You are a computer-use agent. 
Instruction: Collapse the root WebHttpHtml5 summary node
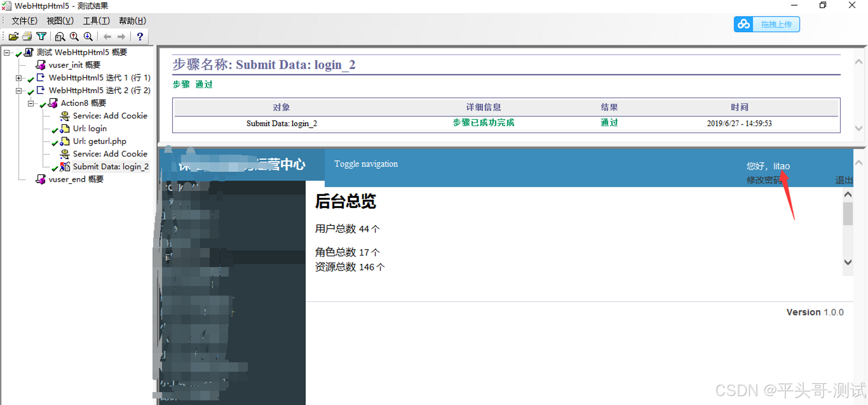point(7,53)
